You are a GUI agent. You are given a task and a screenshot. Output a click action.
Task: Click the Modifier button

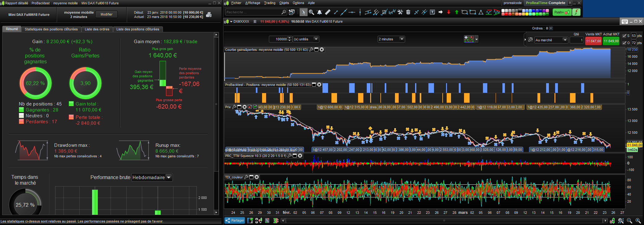[x=106, y=14]
